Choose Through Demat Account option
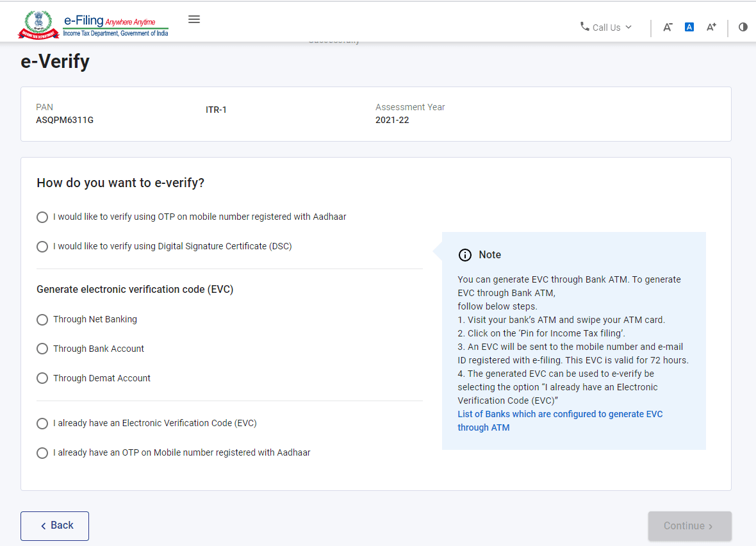Screen dimensions: 756x546 click(42, 379)
